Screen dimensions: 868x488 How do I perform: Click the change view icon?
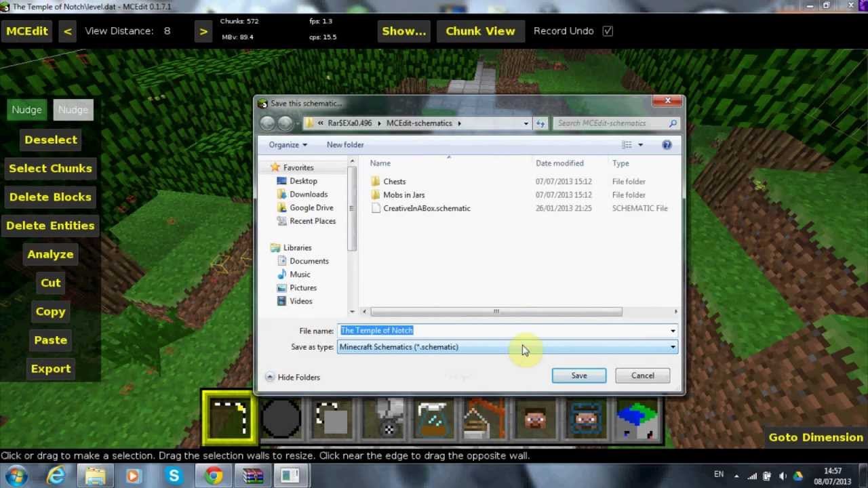[627, 144]
